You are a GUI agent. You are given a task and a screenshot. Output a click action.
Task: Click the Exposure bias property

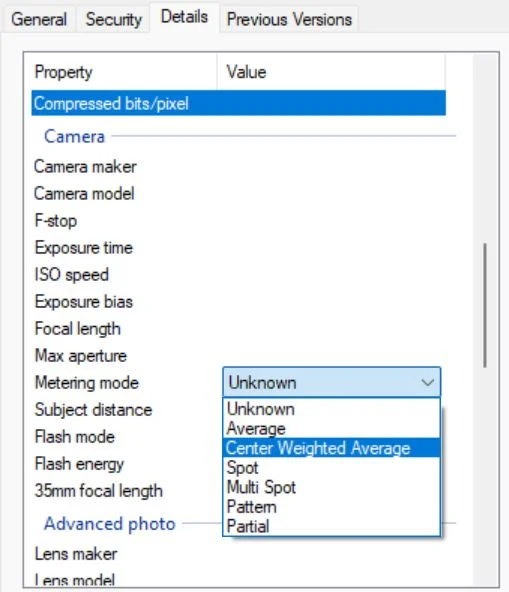point(84,302)
